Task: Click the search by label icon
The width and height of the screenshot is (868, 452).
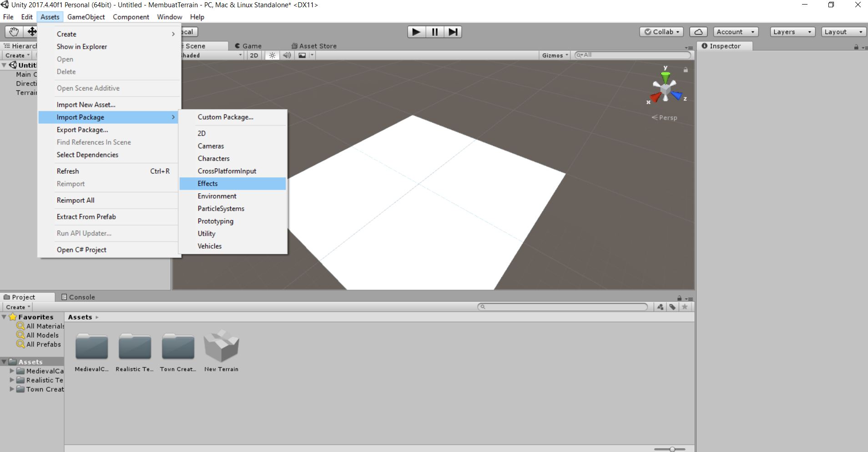Action: click(x=673, y=307)
